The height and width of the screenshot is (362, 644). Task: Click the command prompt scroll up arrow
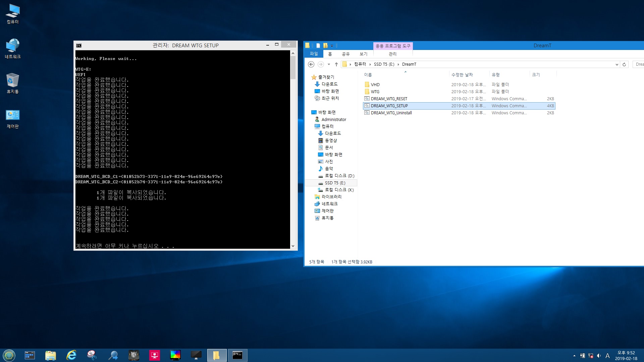[x=293, y=53]
